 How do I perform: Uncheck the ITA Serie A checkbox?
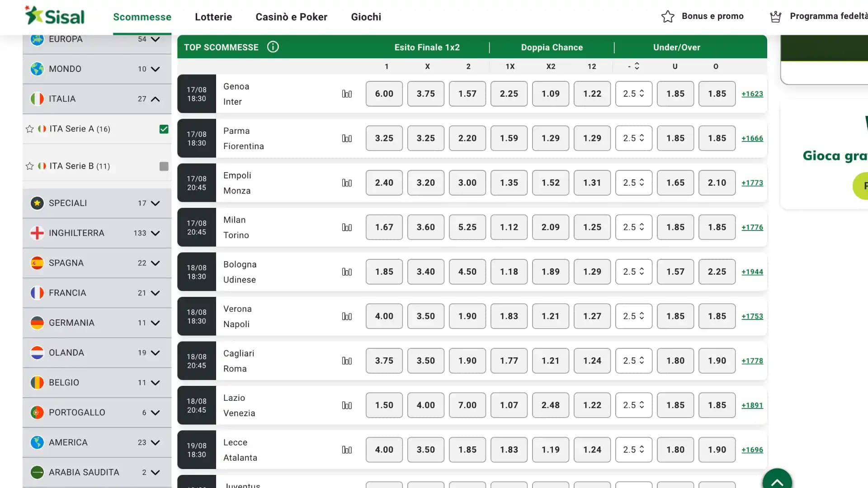[163, 129]
